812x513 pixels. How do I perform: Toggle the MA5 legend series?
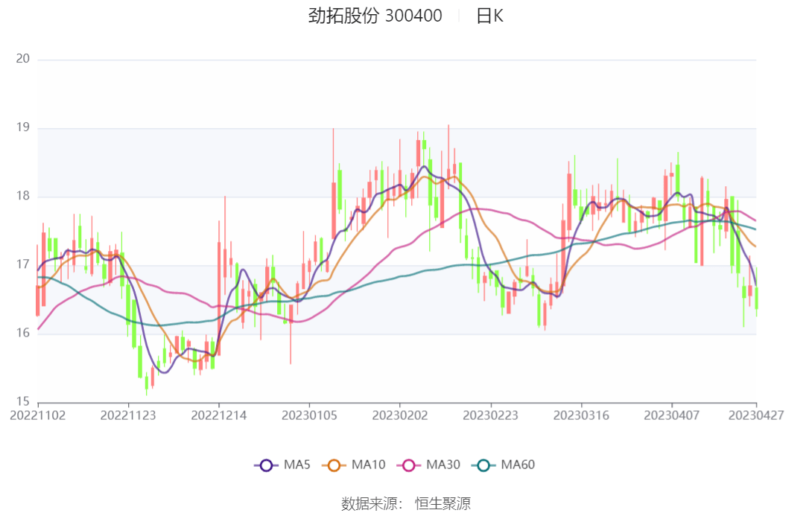(282, 465)
